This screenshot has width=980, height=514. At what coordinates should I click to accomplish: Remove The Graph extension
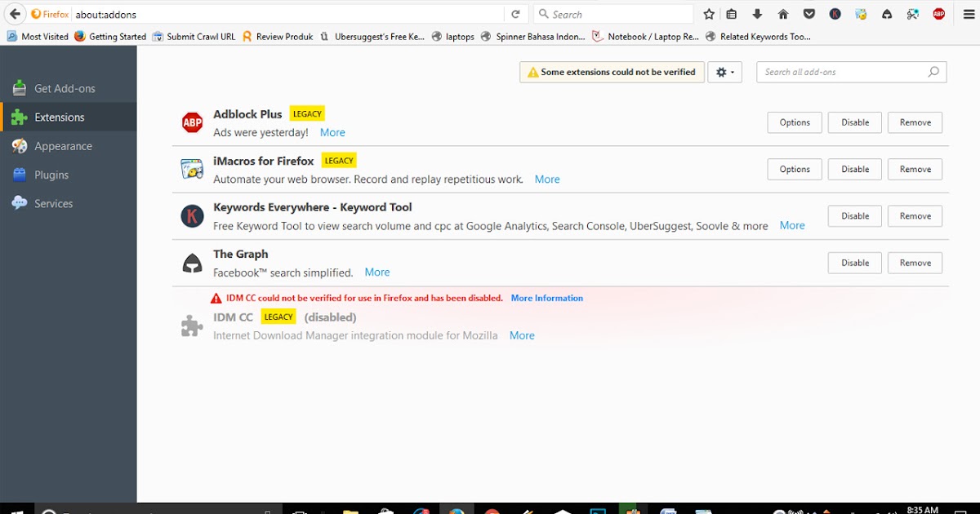[915, 263]
